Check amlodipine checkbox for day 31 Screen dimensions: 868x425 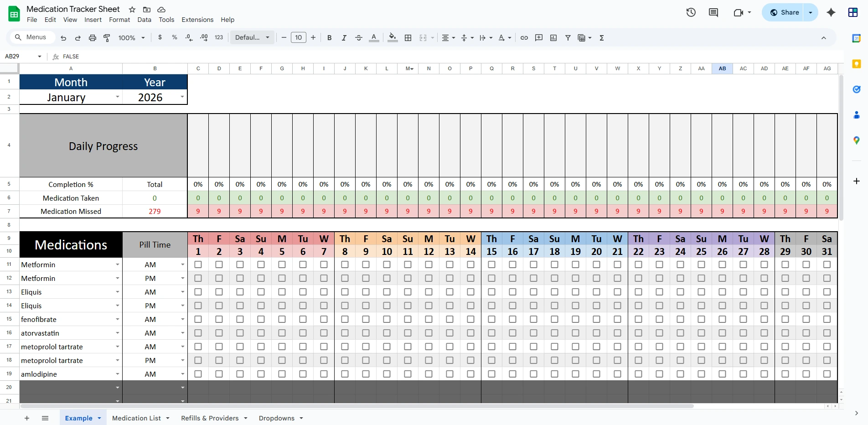(827, 374)
